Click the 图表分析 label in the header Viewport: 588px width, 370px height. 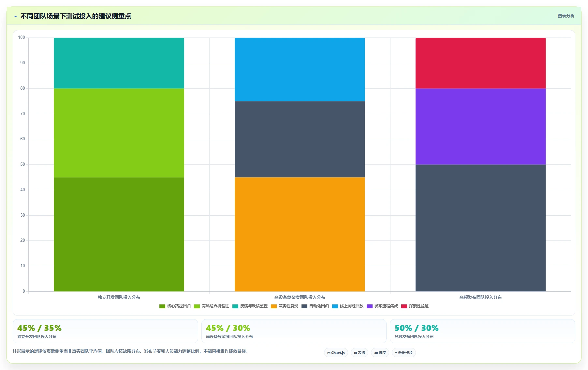566,16
